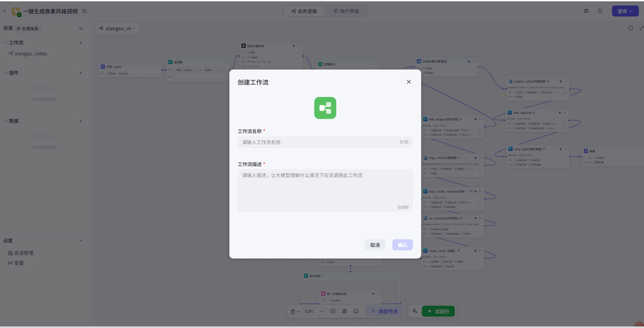This screenshot has width=644, height=328.
Task: Open the version history clock icon
Action: click(x=600, y=11)
